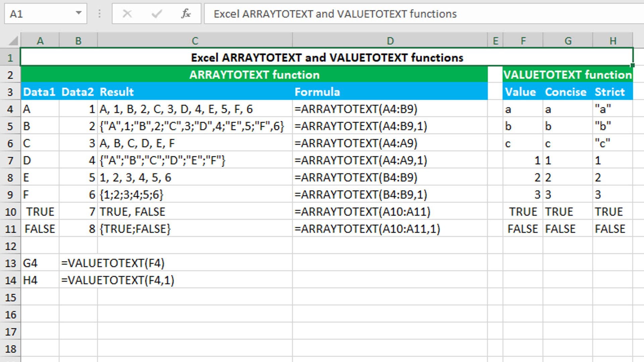
Task: Select column C header
Action: [x=195, y=41]
